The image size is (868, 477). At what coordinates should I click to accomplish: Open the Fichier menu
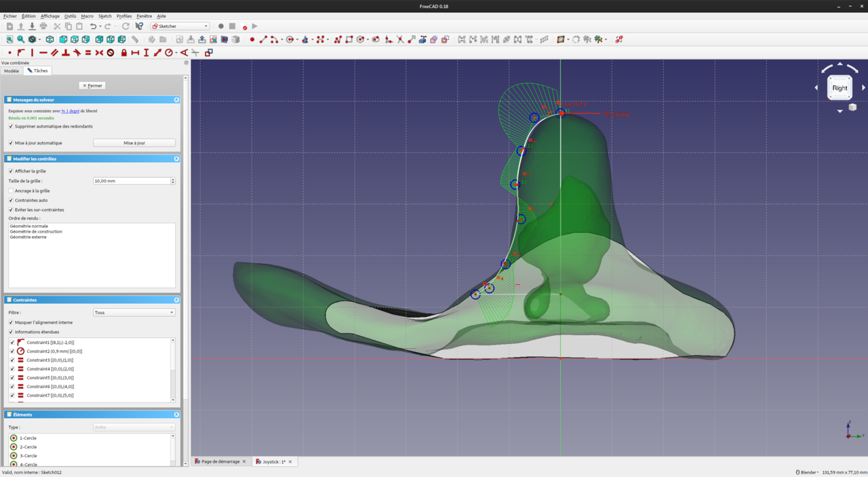[x=9, y=16]
